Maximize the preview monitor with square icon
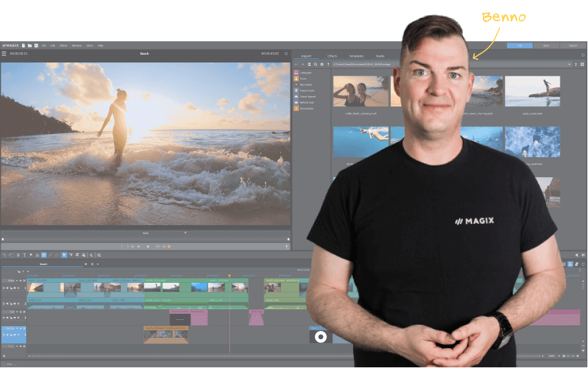The width and height of the screenshot is (588, 368). pyautogui.click(x=286, y=54)
